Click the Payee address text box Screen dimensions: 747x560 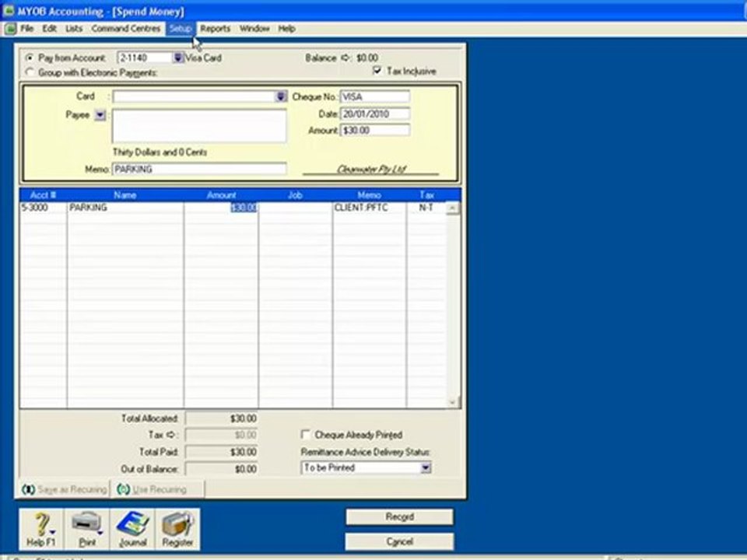199,126
